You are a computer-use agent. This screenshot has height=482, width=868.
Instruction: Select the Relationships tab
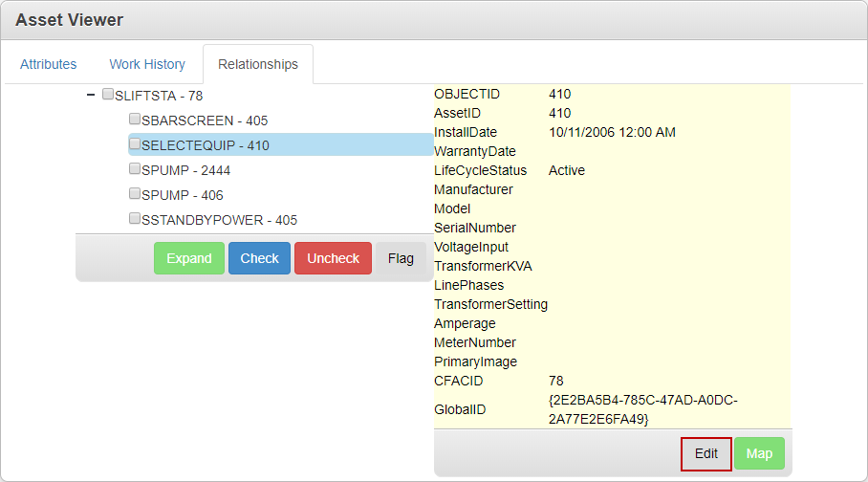[x=258, y=64]
